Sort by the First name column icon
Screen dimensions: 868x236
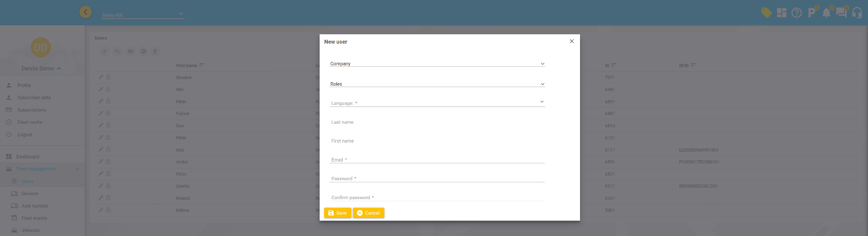(x=202, y=65)
